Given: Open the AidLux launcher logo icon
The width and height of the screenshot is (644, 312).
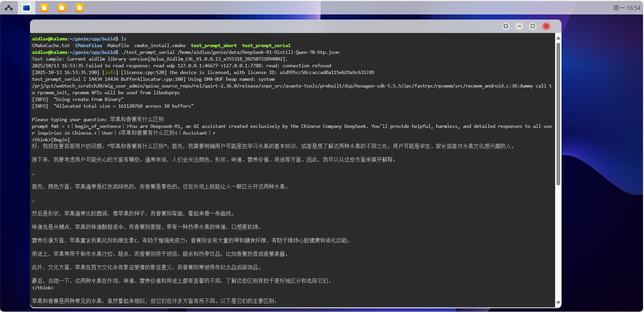Looking at the screenshot, I should [9, 8].
